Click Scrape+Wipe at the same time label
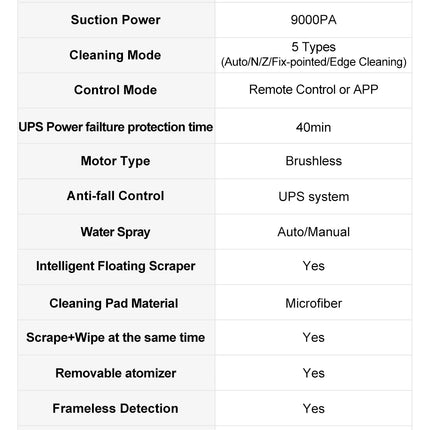The image size is (430, 430). (x=115, y=338)
